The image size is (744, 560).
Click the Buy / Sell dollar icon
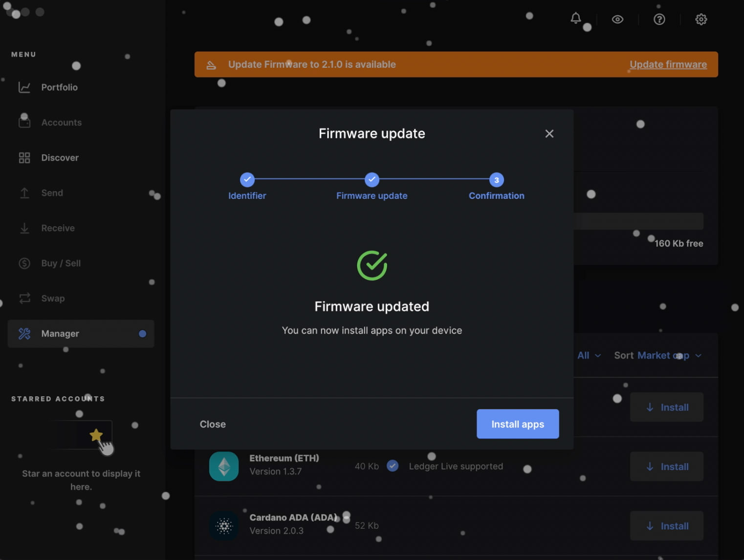pos(24,263)
